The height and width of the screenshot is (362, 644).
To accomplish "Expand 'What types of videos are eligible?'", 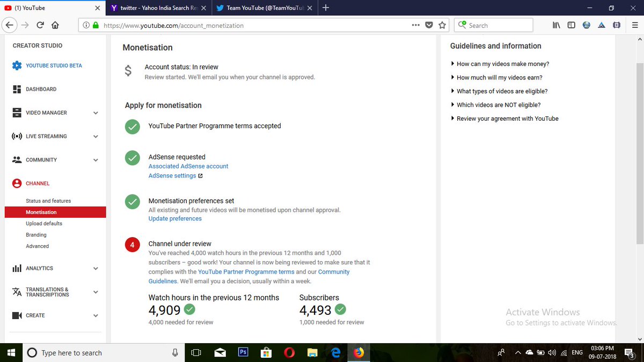I will (x=499, y=91).
